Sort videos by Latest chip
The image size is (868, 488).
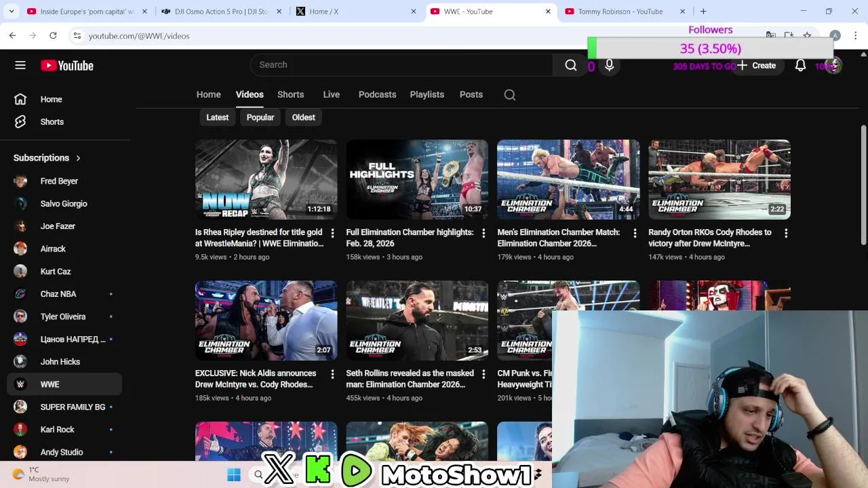coord(217,117)
